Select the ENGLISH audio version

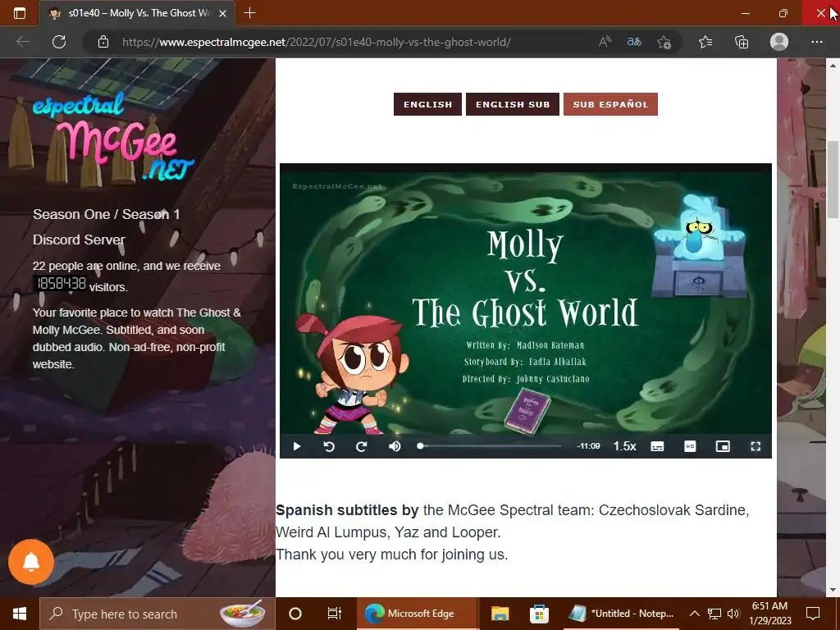pyautogui.click(x=427, y=104)
